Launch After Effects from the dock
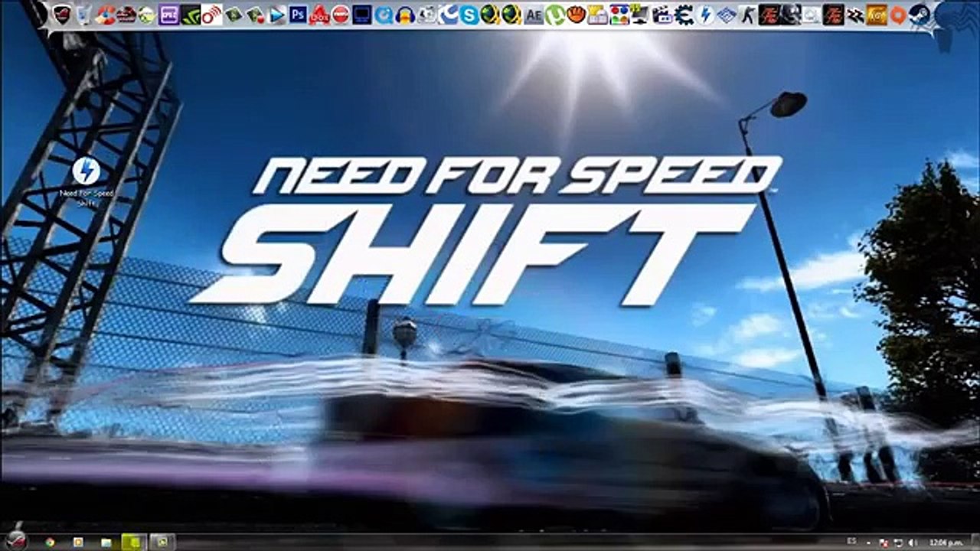 point(534,15)
